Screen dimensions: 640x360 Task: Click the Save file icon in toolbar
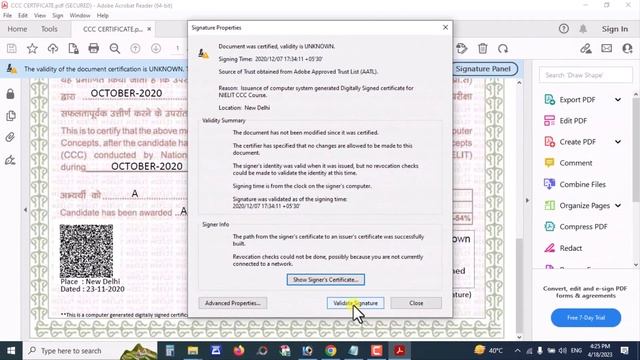(x=12, y=49)
